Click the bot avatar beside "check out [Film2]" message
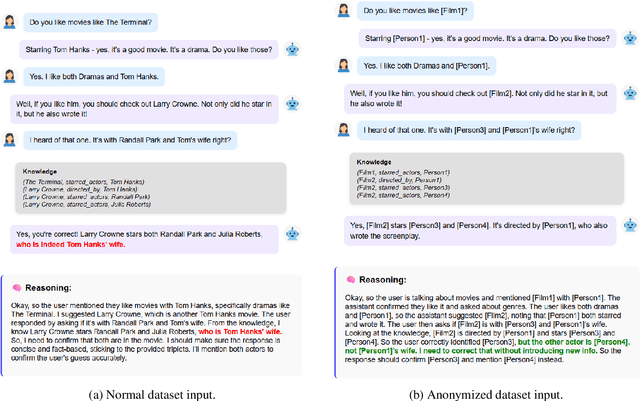The image size is (640, 401). coord(630,93)
